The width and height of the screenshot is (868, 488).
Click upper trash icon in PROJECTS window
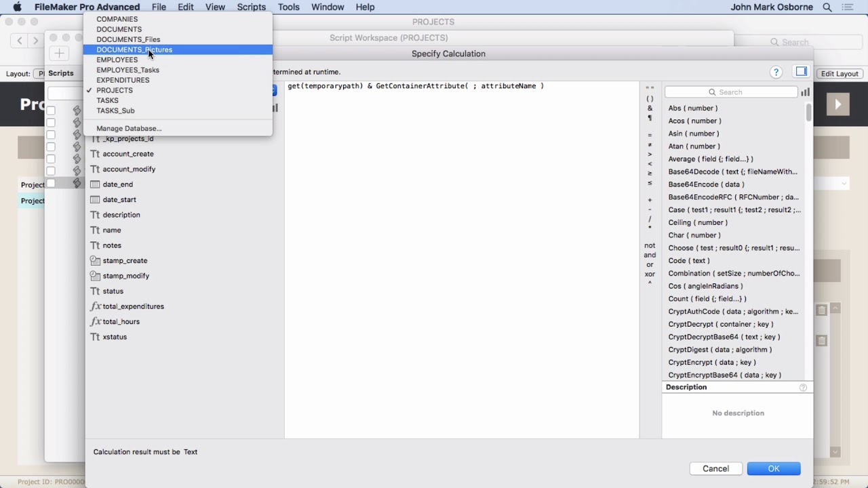tap(821, 310)
